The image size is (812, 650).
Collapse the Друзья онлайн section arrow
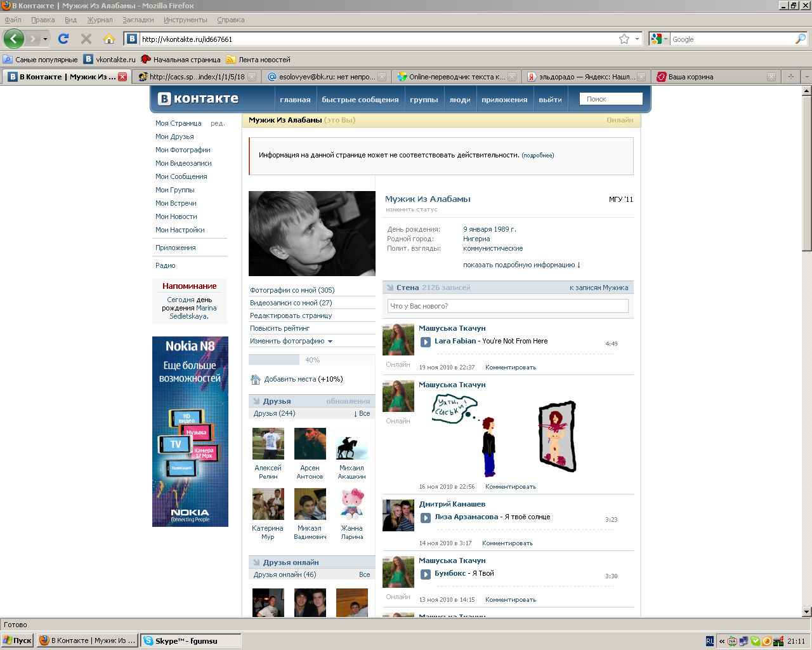click(256, 562)
